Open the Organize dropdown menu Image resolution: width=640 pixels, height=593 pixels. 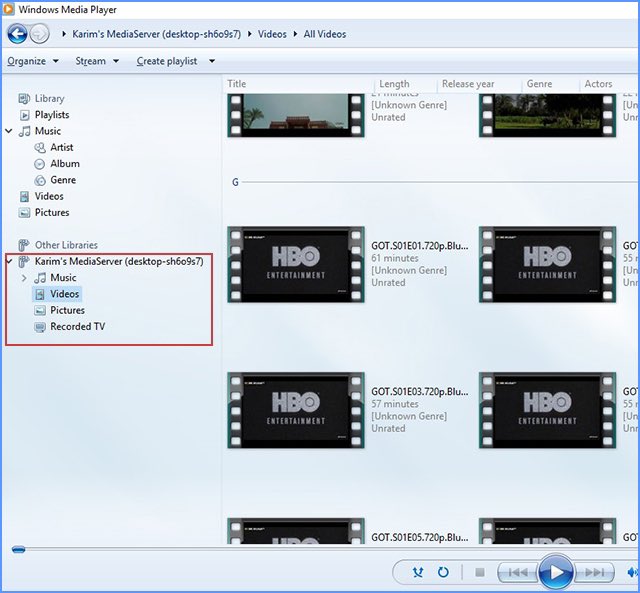pos(33,61)
